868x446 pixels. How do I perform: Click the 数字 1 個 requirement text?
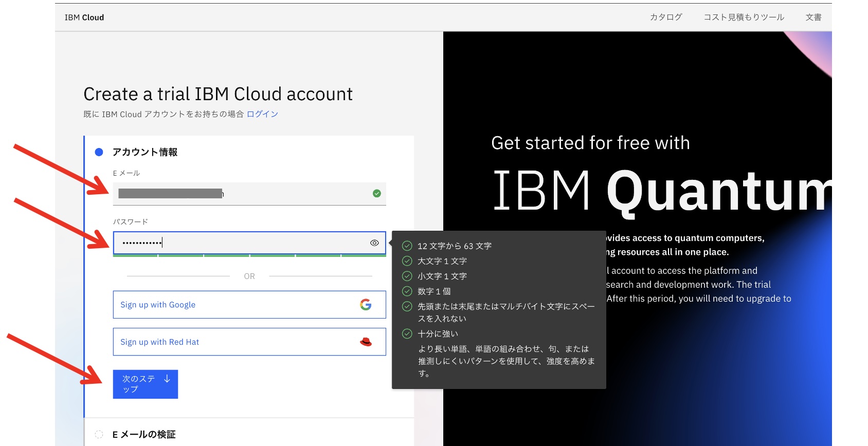[x=434, y=291]
